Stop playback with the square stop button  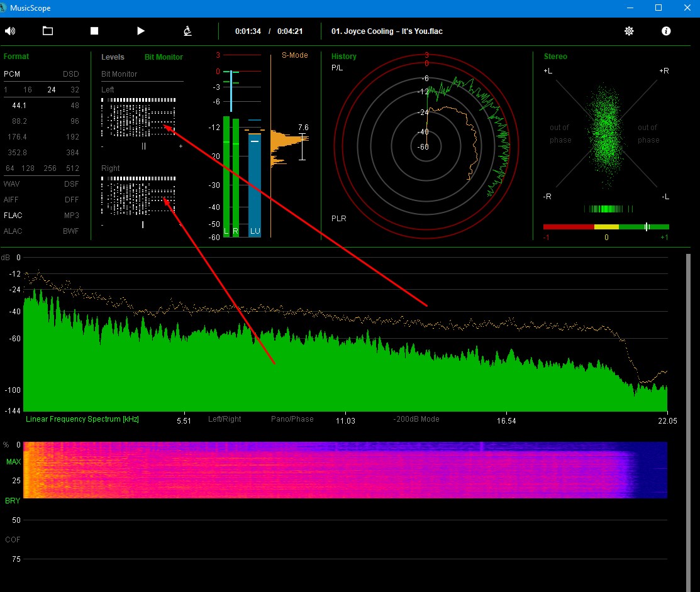(94, 31)
